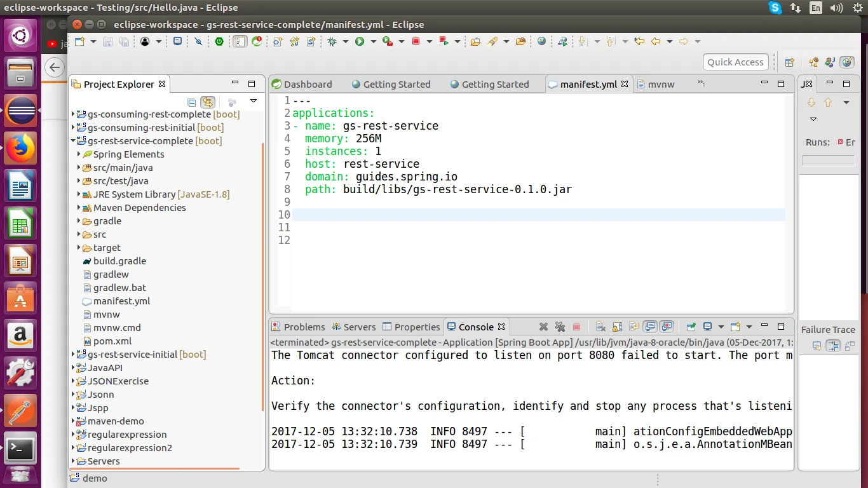Run the application with the green play icon
Viewport: 868px width, 488px height.
tap(360, 41)
